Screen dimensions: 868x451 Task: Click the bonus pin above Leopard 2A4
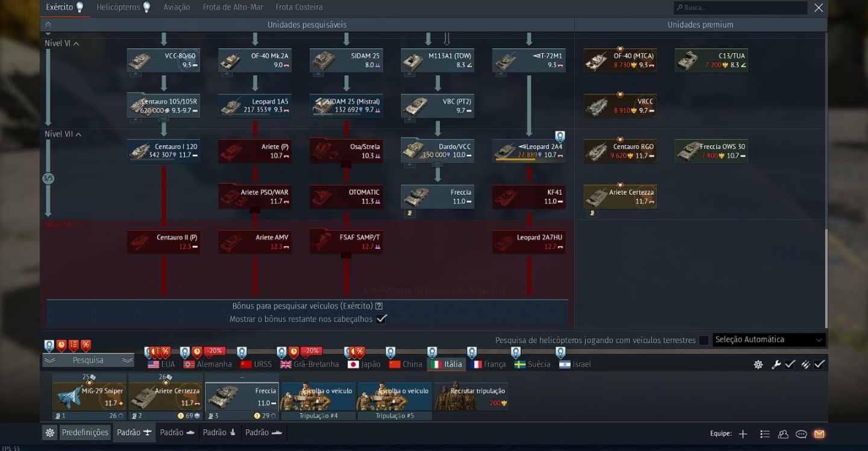click(x=560, y=136)
